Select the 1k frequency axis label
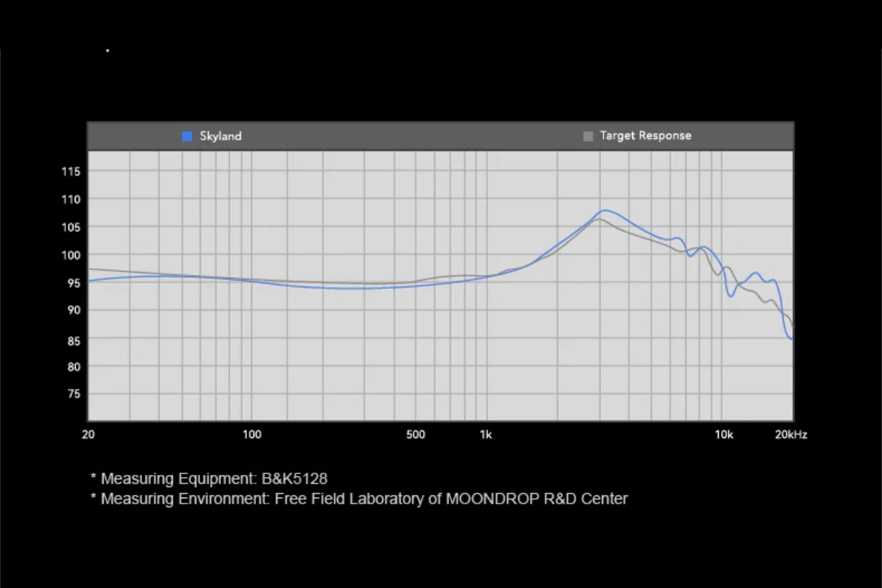 coord(485,434)
